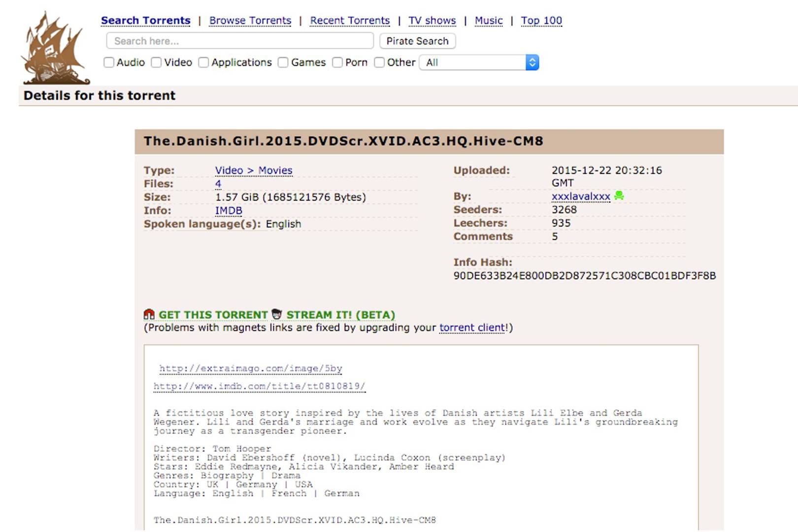This screenshot has width=798, height=532.
Task: Open the All category dropdown
Action: pyautogui.click(x=479, y=63)
